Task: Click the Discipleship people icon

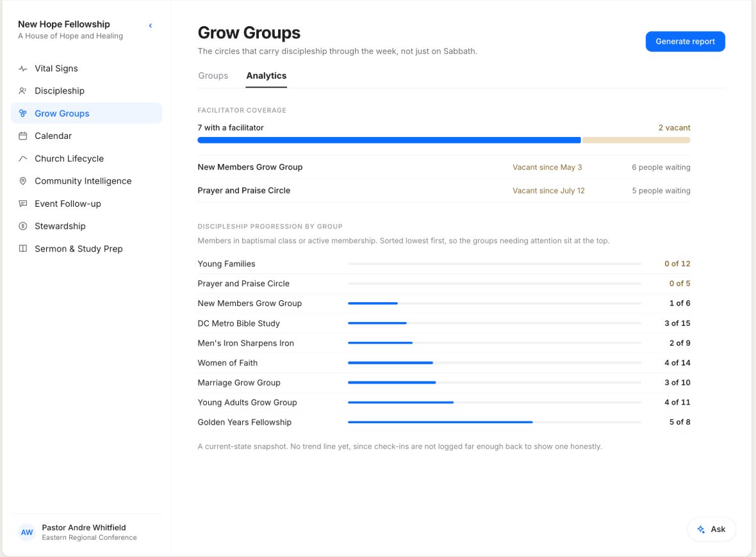Action: pos(22,91)
